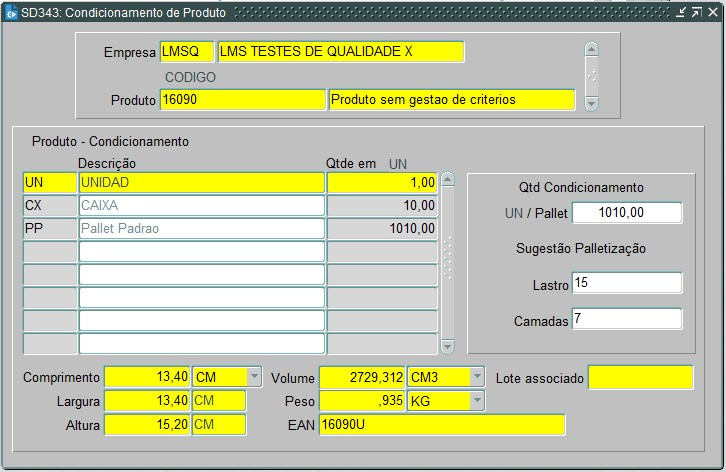Select the CX code cell
This screenshot has width=726, height=472.
pyautogui.click(x=50, y=205)
